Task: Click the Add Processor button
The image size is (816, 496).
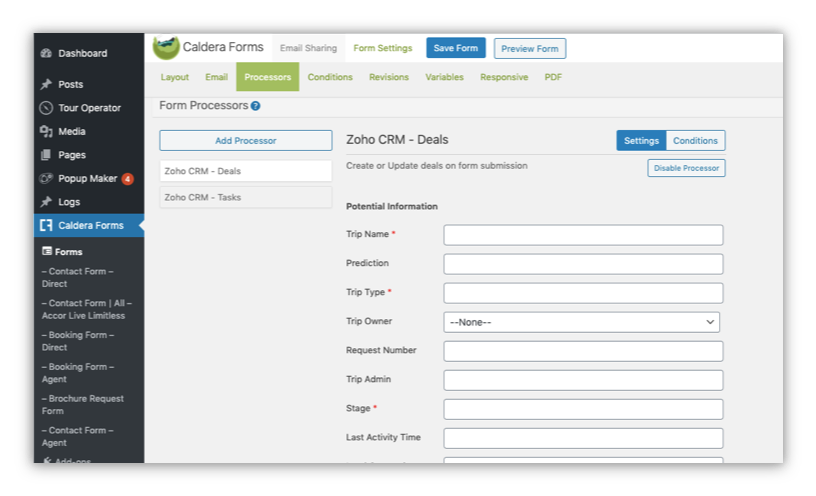Action: (246, 141)
